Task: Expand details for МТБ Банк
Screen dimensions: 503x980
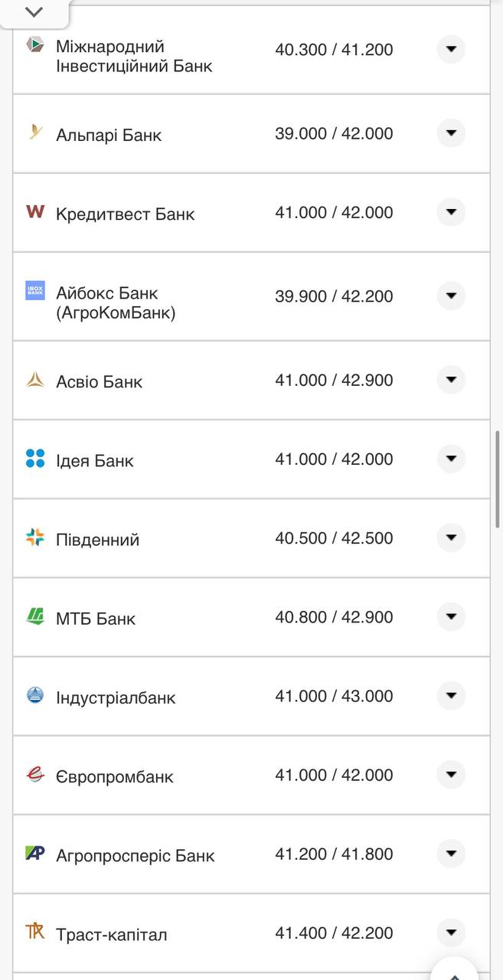Action: click(x=451, y=616)
